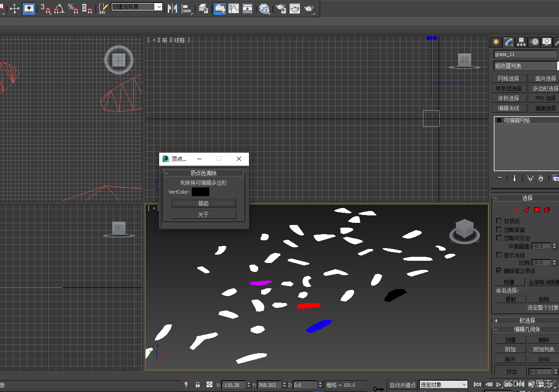Open 修改器列表 modifier list dropdown

coord(526,66)
